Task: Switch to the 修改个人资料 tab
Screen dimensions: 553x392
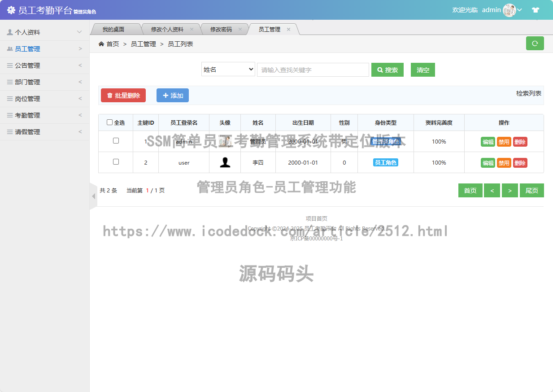Action: tap(167, 29)
